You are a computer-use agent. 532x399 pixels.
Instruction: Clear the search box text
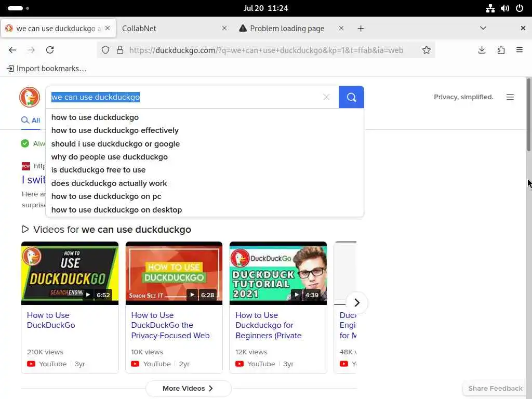pyautogui.click(x=326, y=97)
